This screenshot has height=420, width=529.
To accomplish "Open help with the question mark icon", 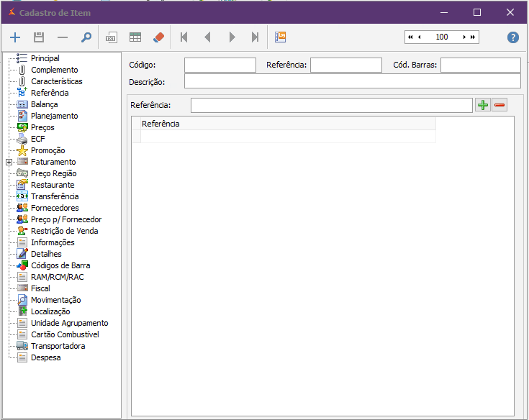I will click(x=513, y=37).
